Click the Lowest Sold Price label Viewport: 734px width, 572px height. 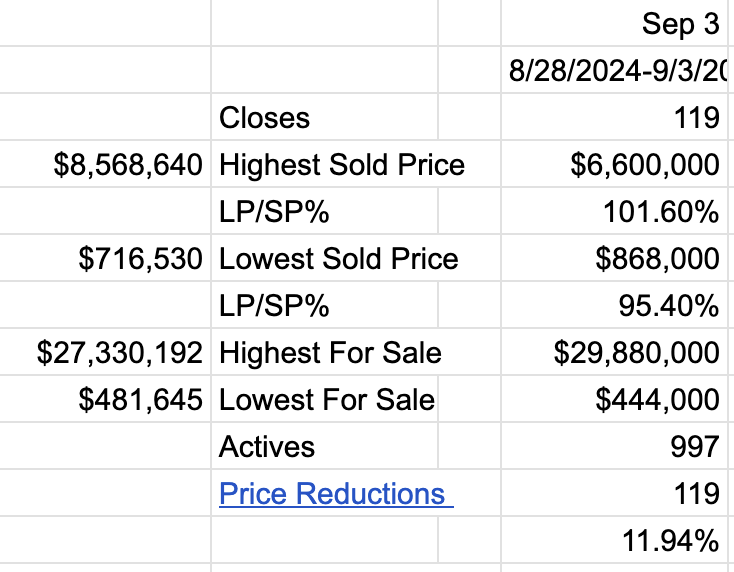[x=338, y=259]
